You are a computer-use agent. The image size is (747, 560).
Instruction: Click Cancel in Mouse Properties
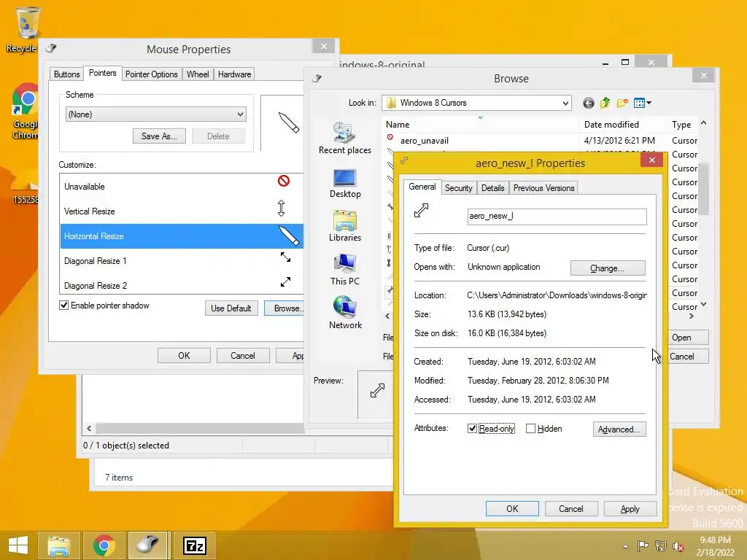[x=243, y=356]
